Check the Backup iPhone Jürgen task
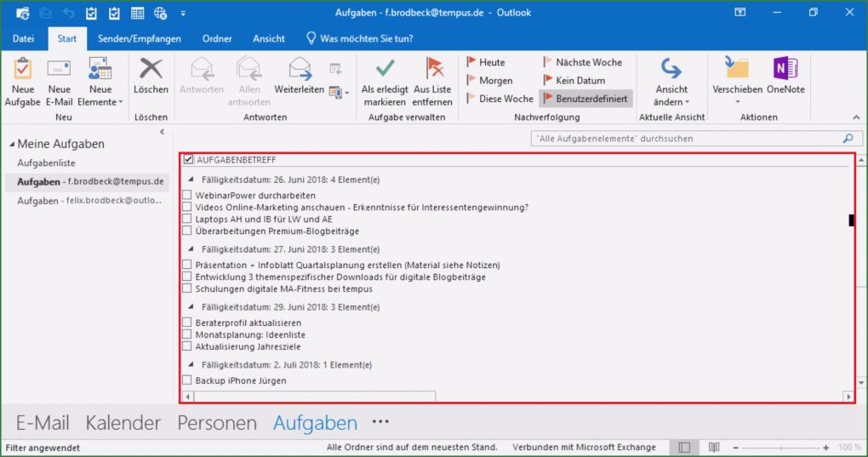This screenshot has width=868, height=457. [187, 380]
